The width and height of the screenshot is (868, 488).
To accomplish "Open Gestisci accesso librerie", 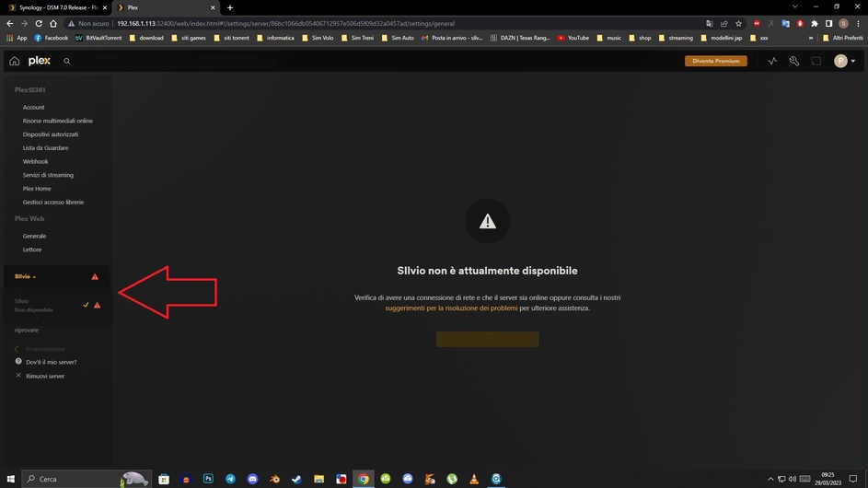I will (53, 203).
